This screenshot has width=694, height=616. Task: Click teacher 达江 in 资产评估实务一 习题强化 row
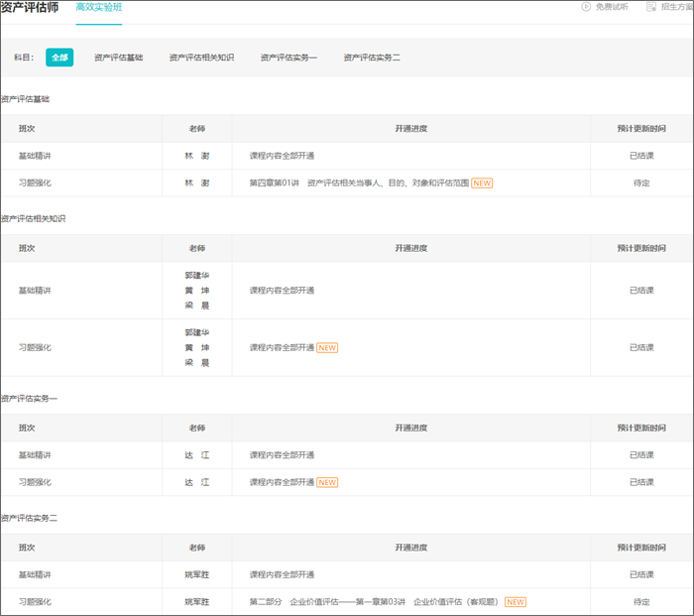(197, 482)
